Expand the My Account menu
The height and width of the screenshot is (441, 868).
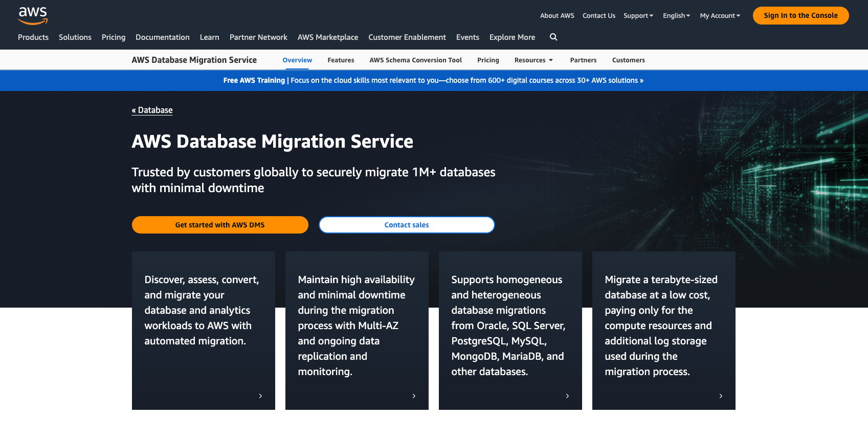tap(720, 16)
